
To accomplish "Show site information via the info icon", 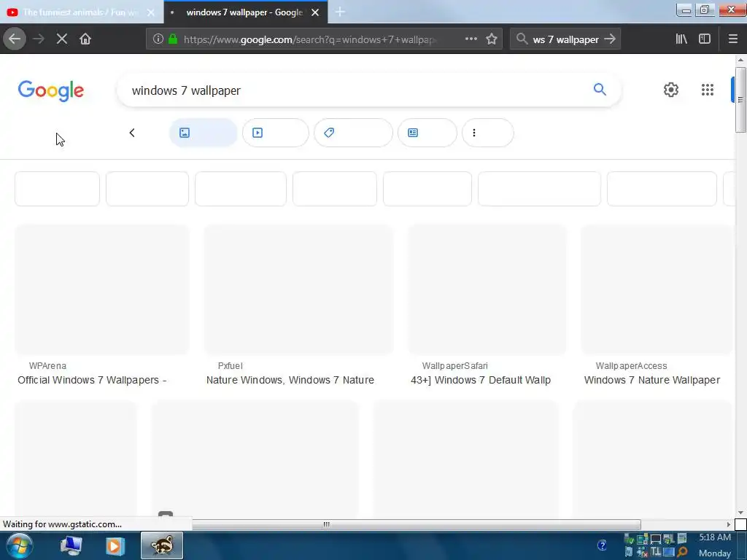I will [x=158, y=39].
